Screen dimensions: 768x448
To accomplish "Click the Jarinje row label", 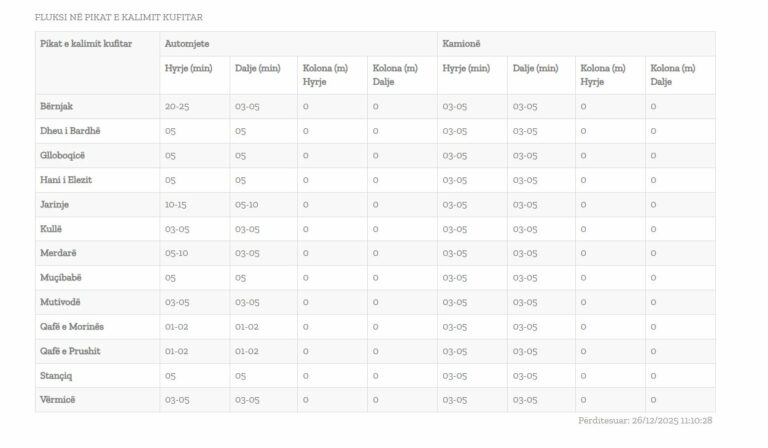I will tap(54, 204).
